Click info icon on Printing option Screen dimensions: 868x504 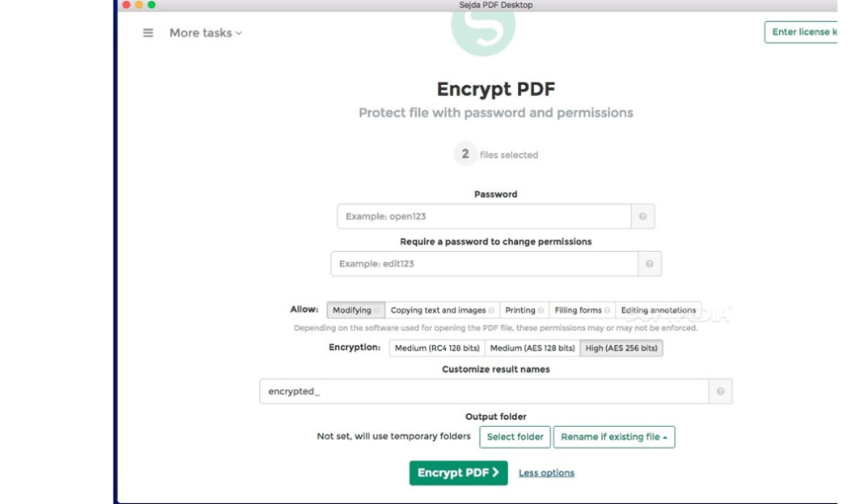[x=542, y=311]
